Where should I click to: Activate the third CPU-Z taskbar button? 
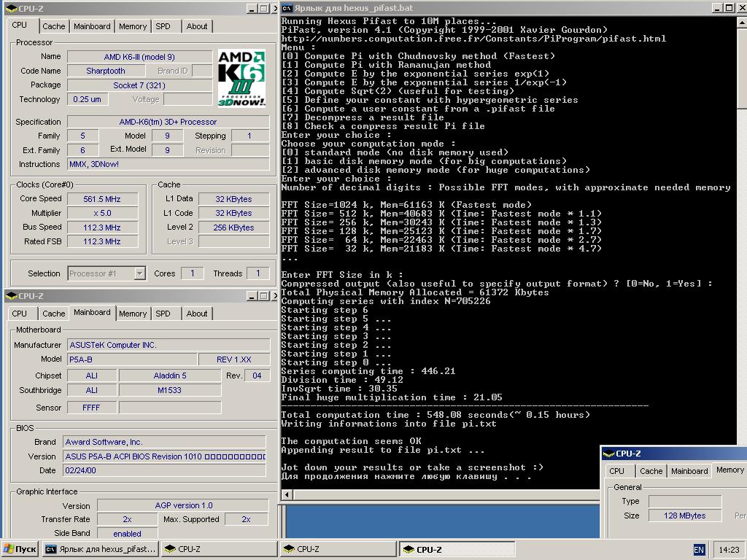338,549
